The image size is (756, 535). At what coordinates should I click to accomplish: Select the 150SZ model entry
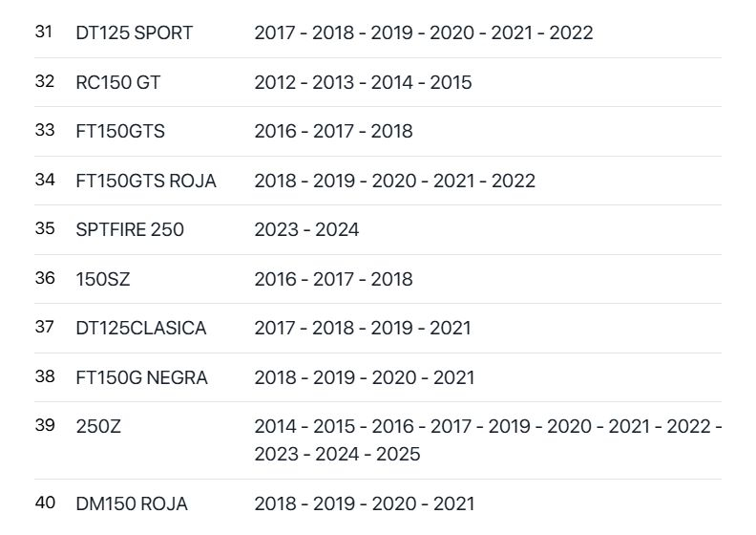[103, 280]
